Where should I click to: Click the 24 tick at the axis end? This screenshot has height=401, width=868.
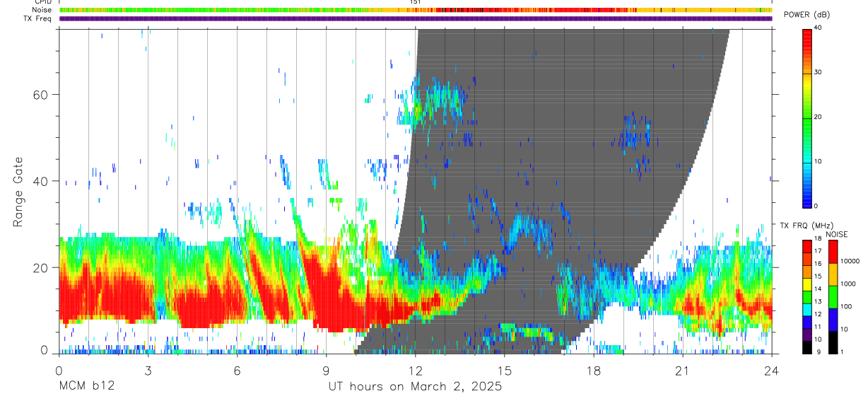click(x=772, y=371)
